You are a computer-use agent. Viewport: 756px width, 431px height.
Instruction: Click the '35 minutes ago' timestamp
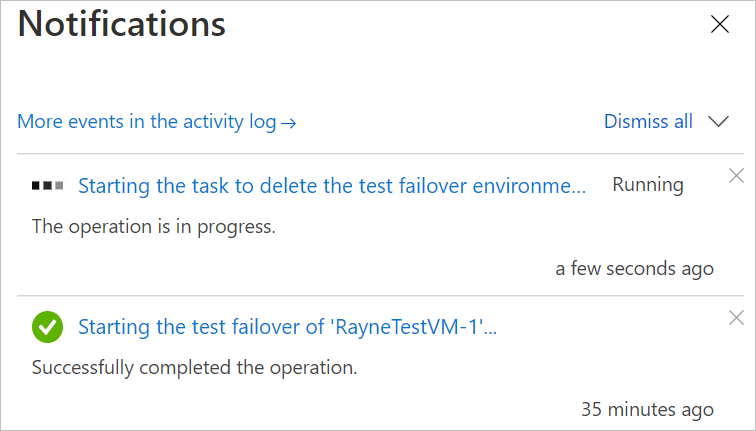click(x=647, y=410)
